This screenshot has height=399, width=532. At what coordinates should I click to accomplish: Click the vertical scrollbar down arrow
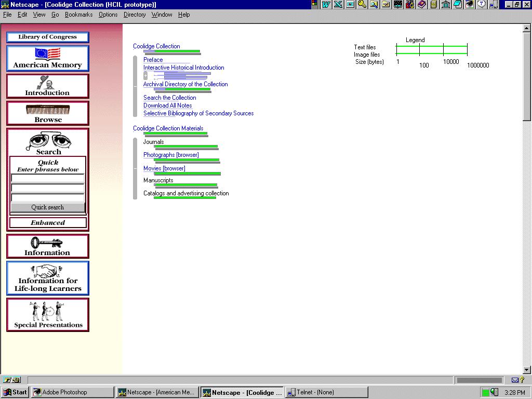pyautogui.click(x=527, y=370)
